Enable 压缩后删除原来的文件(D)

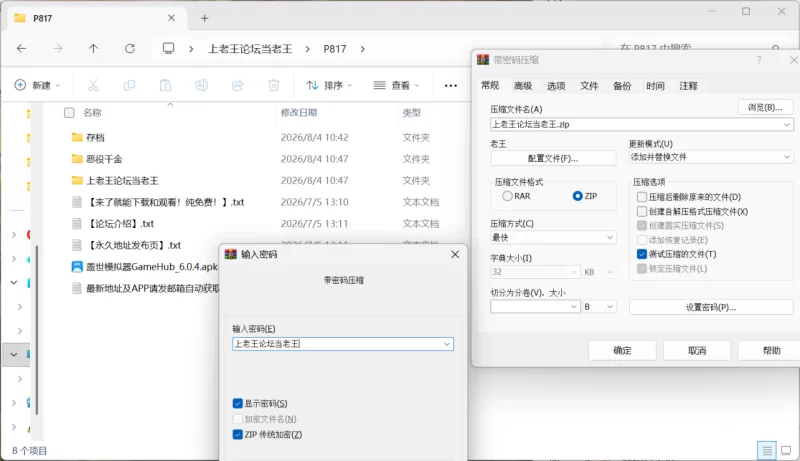pos(642,197)
